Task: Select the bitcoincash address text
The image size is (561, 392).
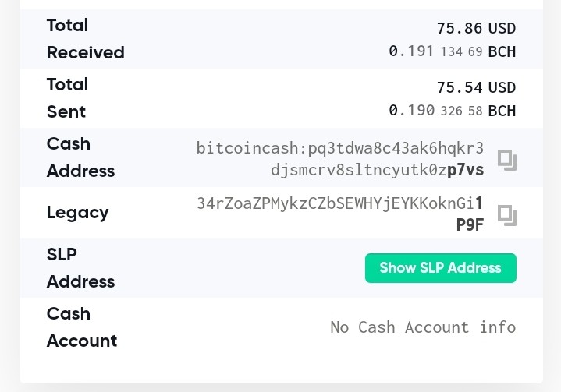Action: [340, 159]
